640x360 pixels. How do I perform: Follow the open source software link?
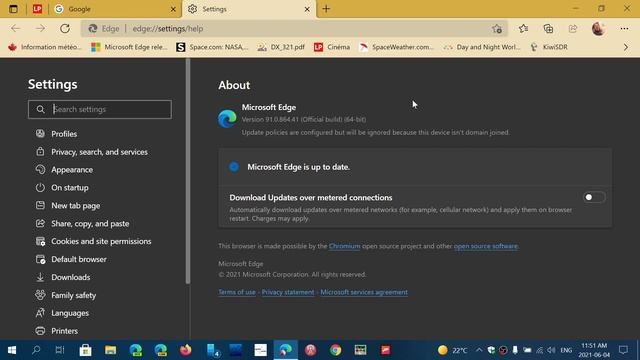[486, 246]
